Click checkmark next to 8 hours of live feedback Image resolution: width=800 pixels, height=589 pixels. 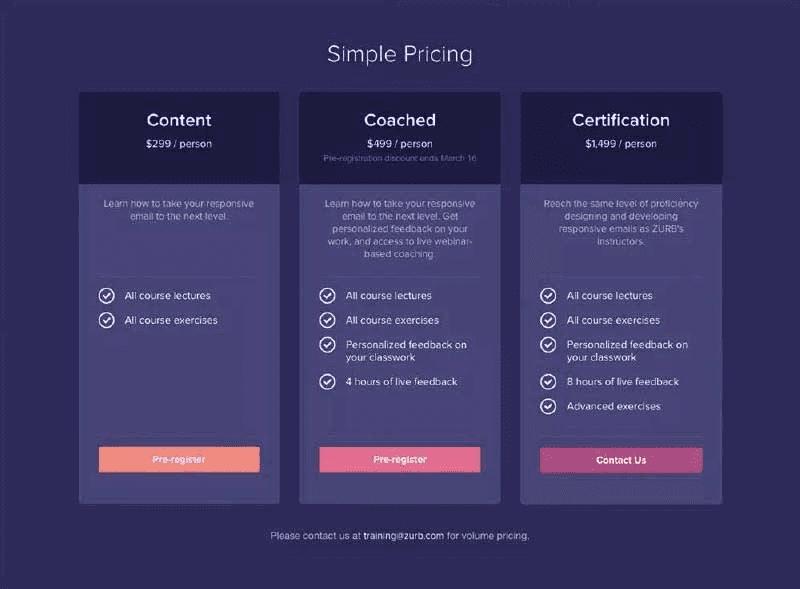tap(548, 381)
